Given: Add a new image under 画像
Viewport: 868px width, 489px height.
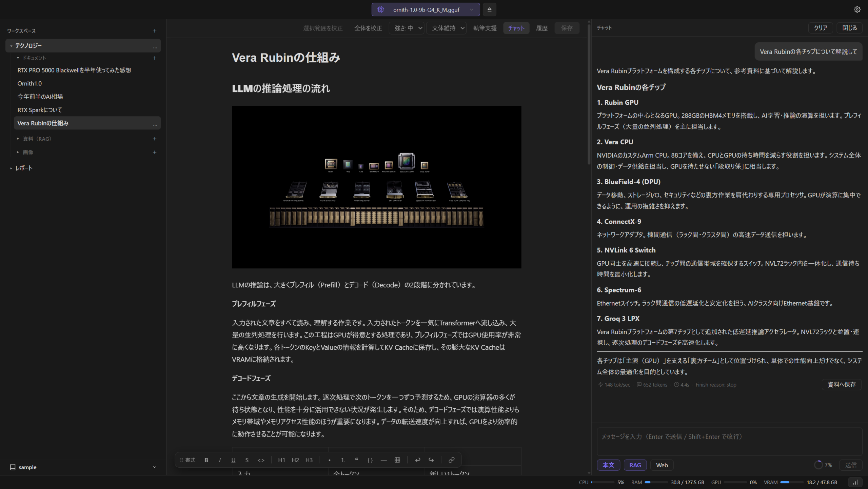Looking at the screenshot, I should 155,152.
